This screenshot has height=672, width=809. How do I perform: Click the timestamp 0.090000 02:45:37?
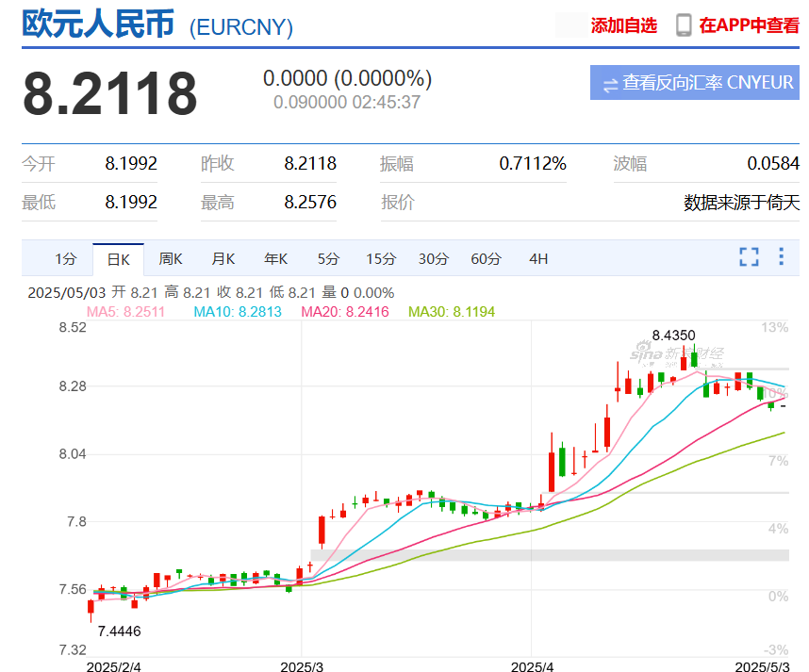pos(347,102)
